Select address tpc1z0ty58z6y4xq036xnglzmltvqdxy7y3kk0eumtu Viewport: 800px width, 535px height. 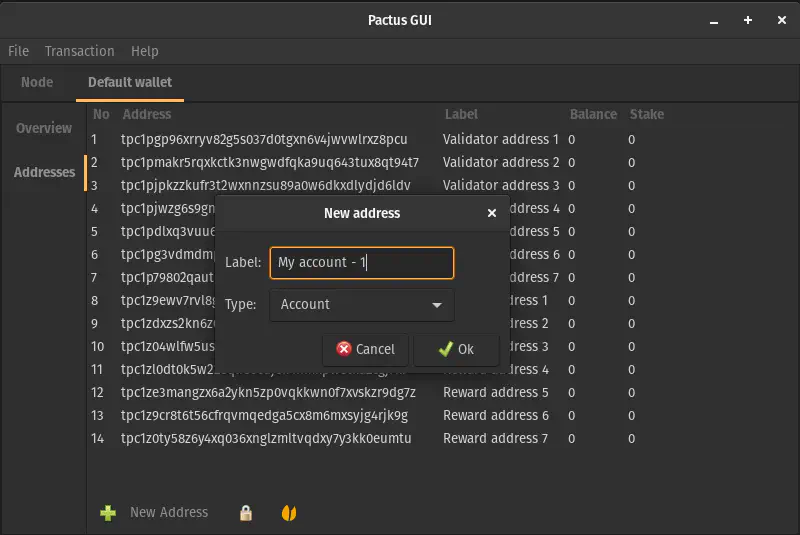[266, 438]
